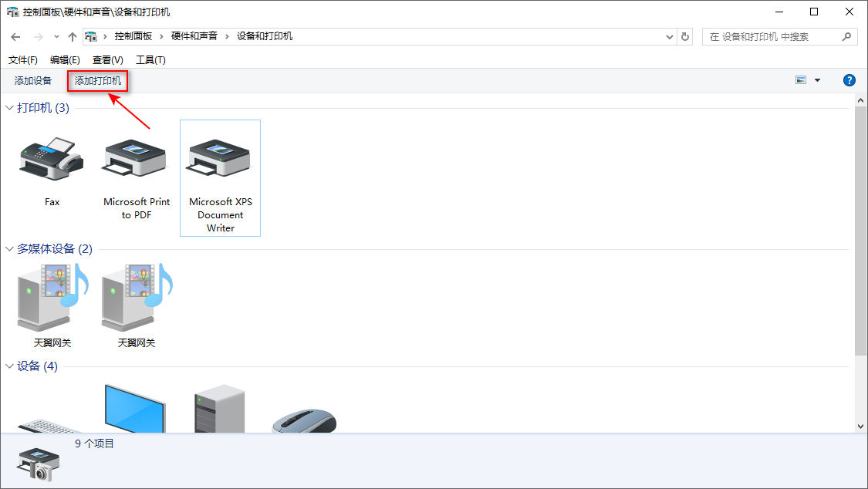
Task: Click the 9 个项目 status text
Action: point(94,443)
